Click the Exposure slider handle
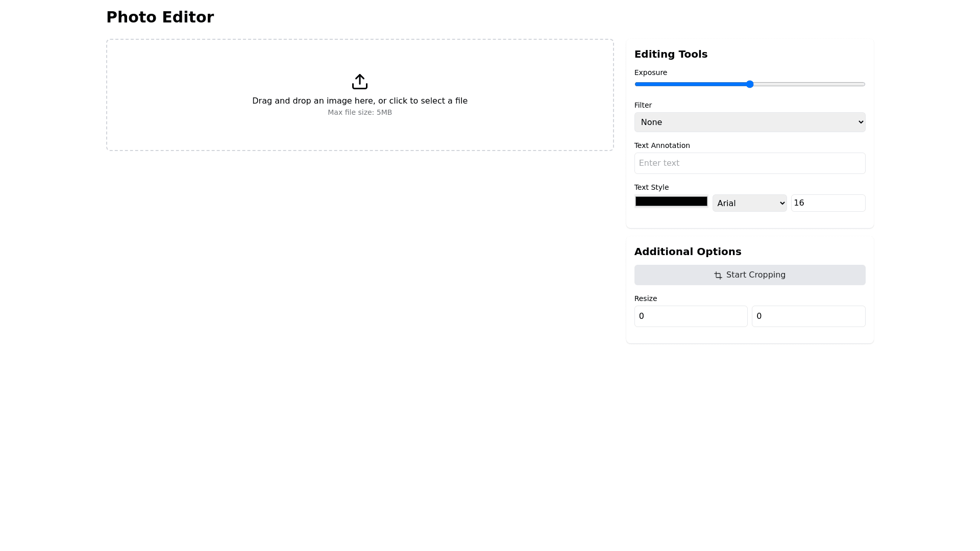Image resolution: width=980 pixels, height=551 pixels. pos(749,84)
